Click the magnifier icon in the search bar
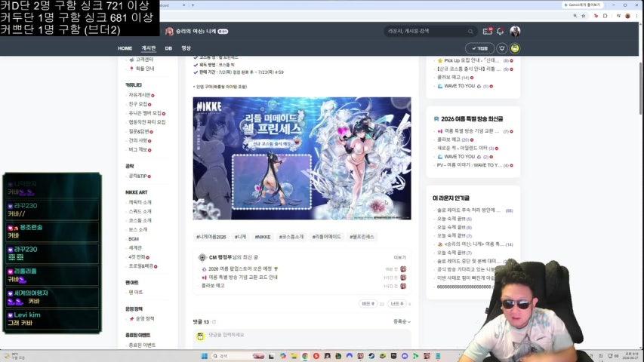This screenshot has height=362, width=644. tap(470, 31)
